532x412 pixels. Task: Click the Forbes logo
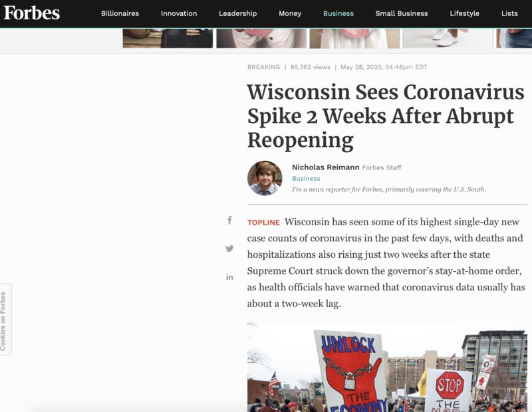pos(31,13)
